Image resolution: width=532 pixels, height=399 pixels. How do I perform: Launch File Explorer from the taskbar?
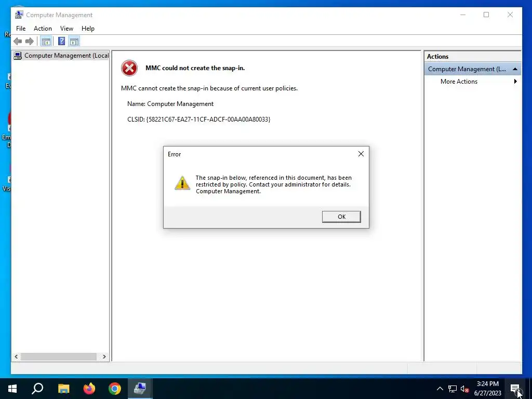pyautogui.click(x=63, y=389)
